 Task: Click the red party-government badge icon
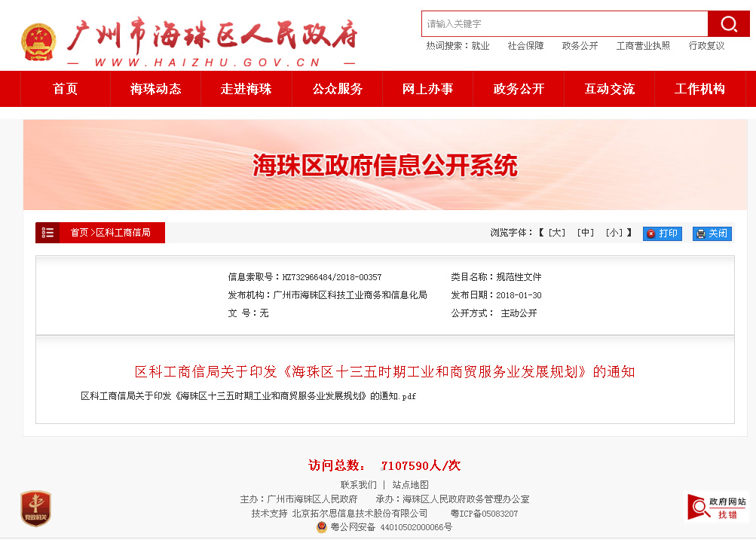(x=35, y=508)
